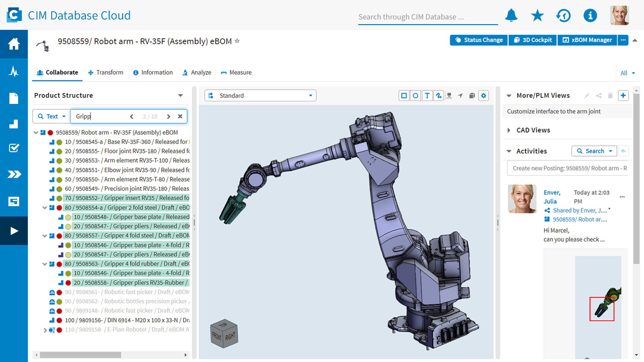Click the reply arrow next to Activities Search
This screenshot has width=644, height=362.
coord(623,151)
